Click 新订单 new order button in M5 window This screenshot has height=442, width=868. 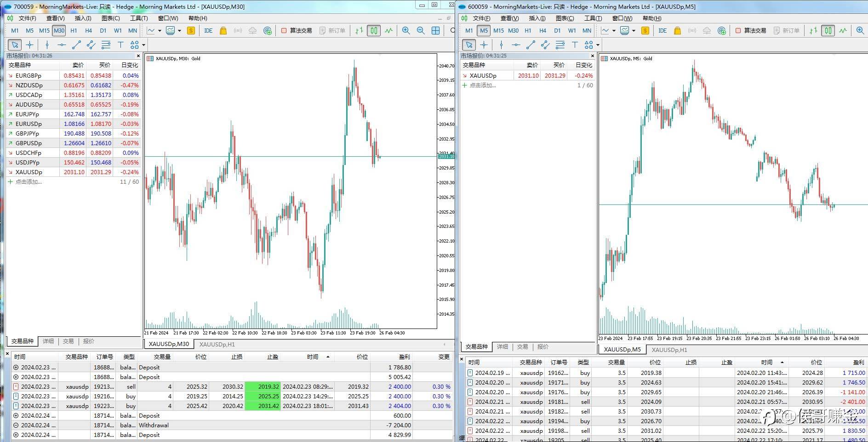point(787,30)
